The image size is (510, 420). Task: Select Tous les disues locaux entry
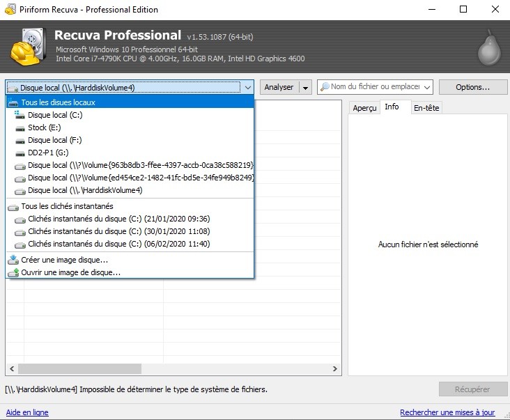pyautogui.click(x=58, y=102)
